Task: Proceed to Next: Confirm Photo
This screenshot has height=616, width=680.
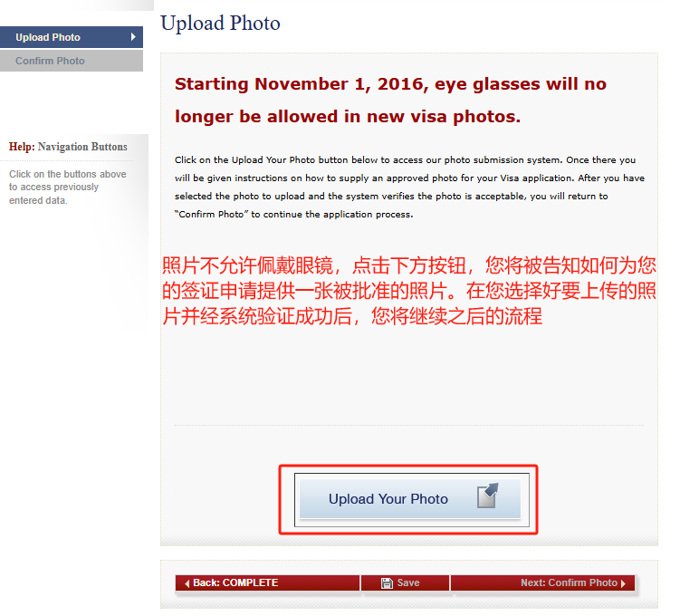Action: click(543, 583)
